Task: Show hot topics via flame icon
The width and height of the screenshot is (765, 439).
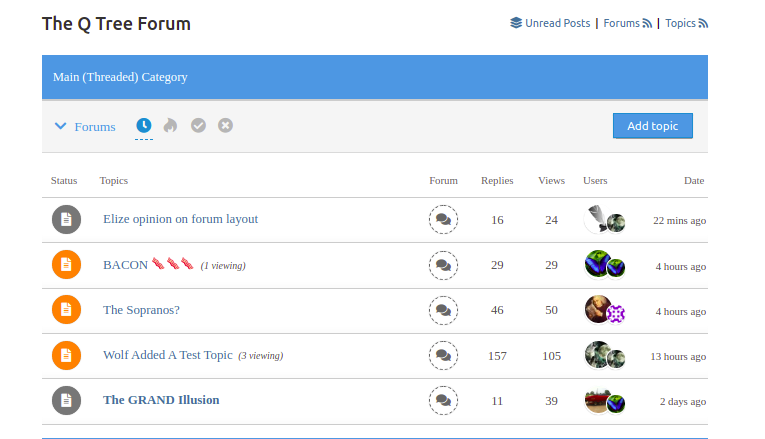Action: tap(170, 125)
